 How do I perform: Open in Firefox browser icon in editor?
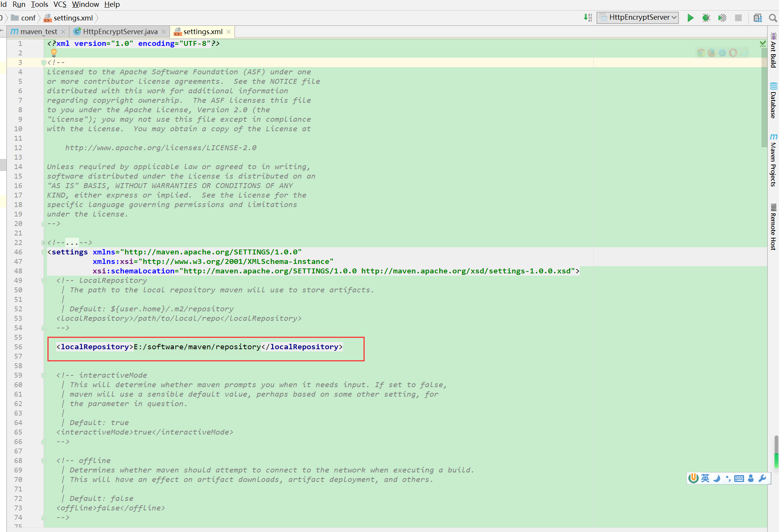[711, 53]
